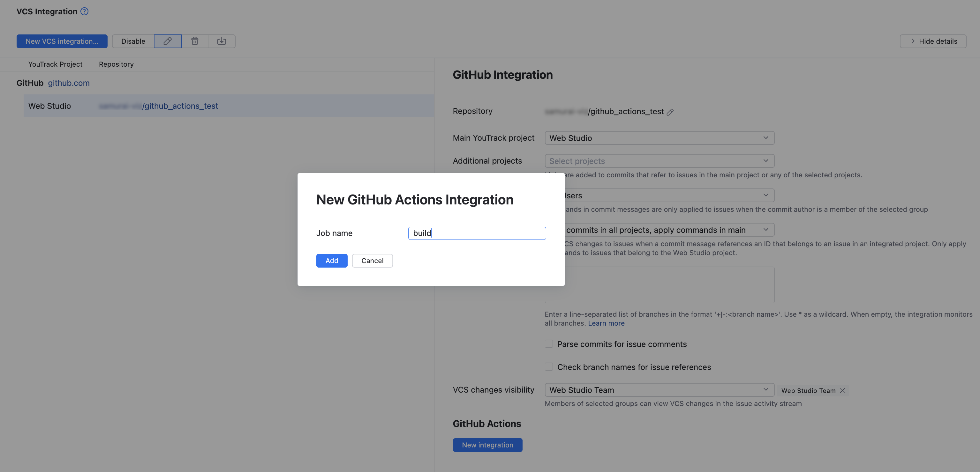Open Main YouTrack project dropdown
The image size is (980, 472).
(659, 138)
